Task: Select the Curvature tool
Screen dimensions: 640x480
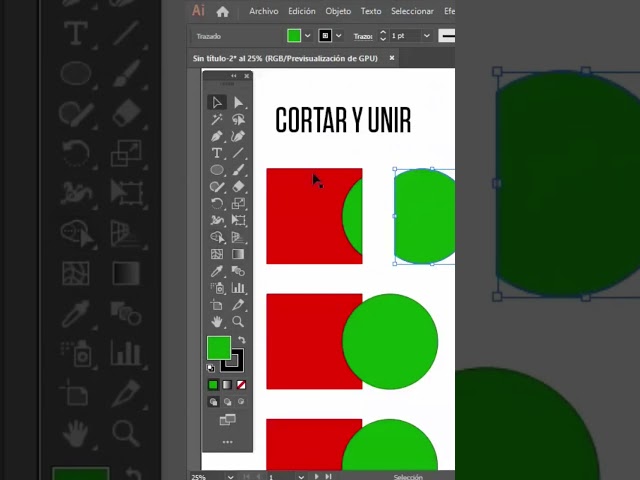Action: pos(238,136)
